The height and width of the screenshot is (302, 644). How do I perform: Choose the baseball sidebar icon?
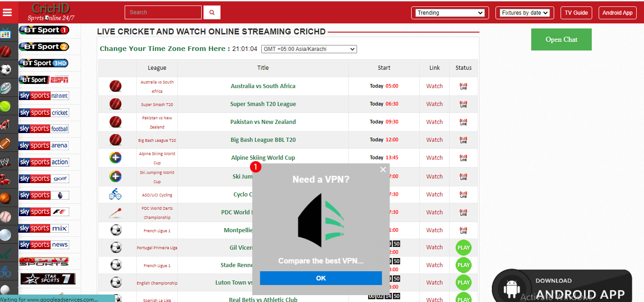pyautogui.click(x=6, y=216)
